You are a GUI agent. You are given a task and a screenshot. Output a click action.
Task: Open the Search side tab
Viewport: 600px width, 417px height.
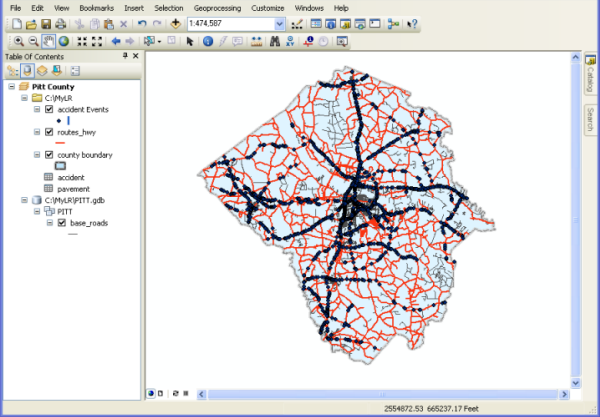[591, 121]
